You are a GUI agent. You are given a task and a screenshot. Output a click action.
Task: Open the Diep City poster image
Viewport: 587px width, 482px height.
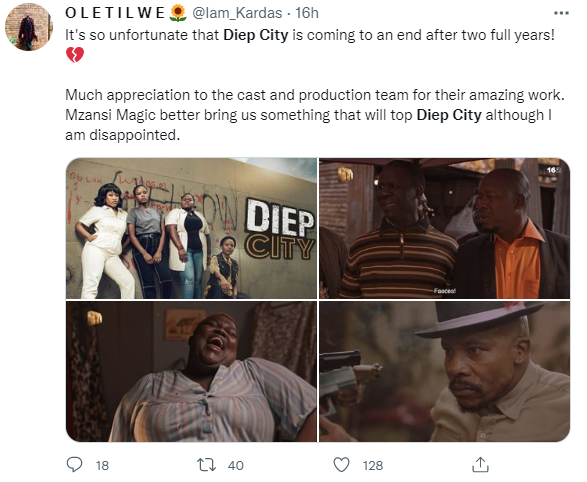tap(191, 228)
